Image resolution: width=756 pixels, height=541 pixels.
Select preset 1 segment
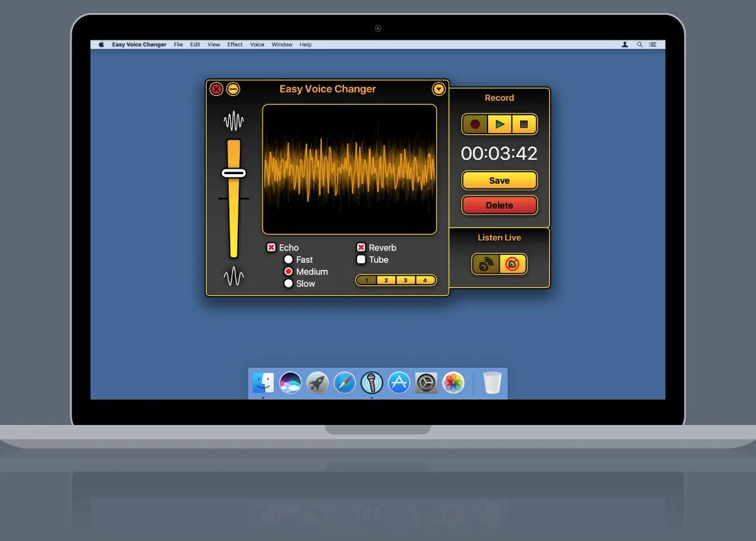(366, 280)
